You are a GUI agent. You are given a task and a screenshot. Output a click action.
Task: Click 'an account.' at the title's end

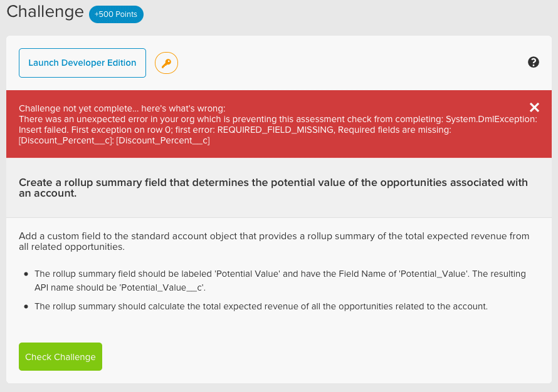pos(48,193)
